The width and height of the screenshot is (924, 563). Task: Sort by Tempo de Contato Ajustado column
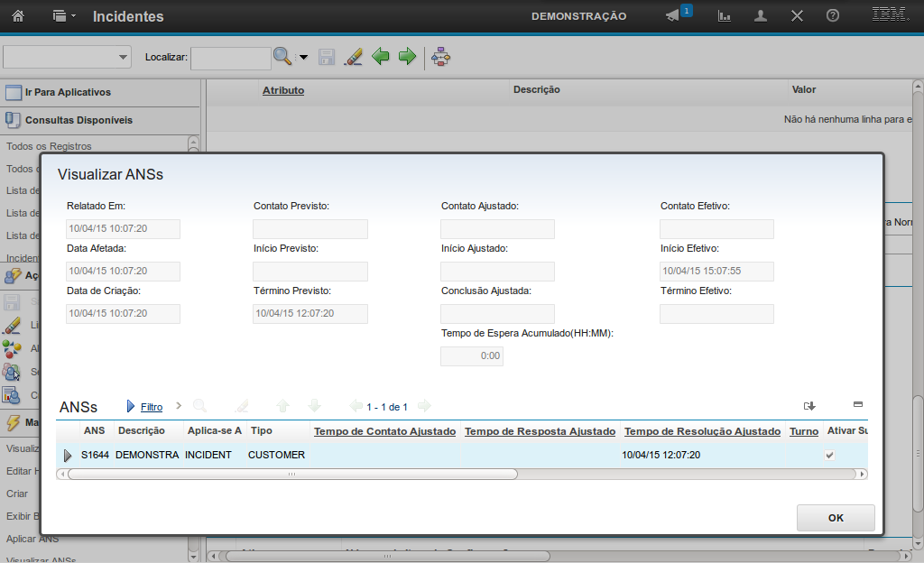384,431
